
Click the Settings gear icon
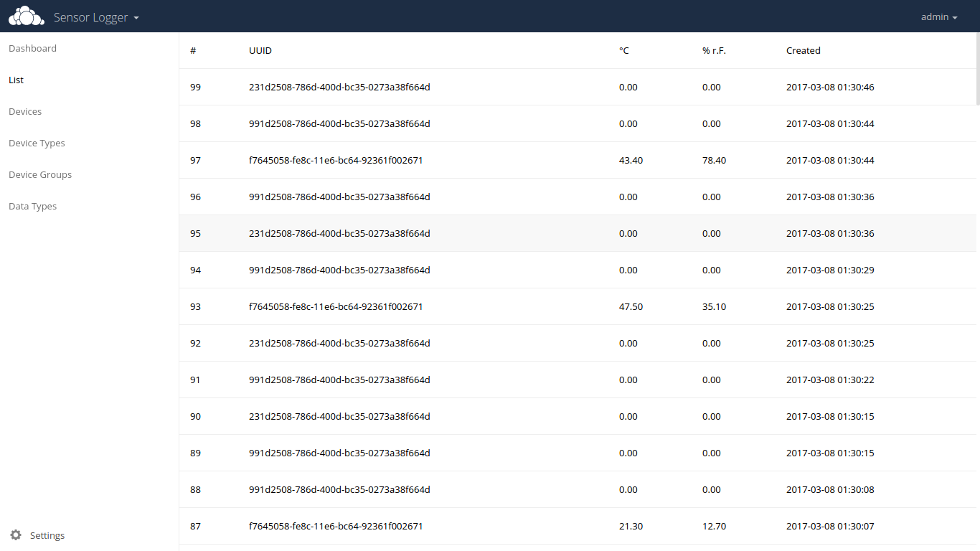click(x=16, y=535)
